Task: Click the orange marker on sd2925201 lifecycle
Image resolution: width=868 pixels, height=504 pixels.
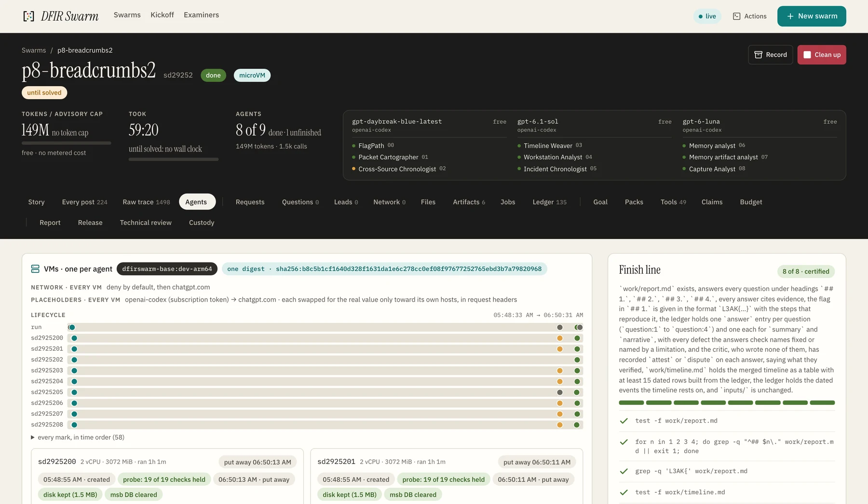Action: 560,349
